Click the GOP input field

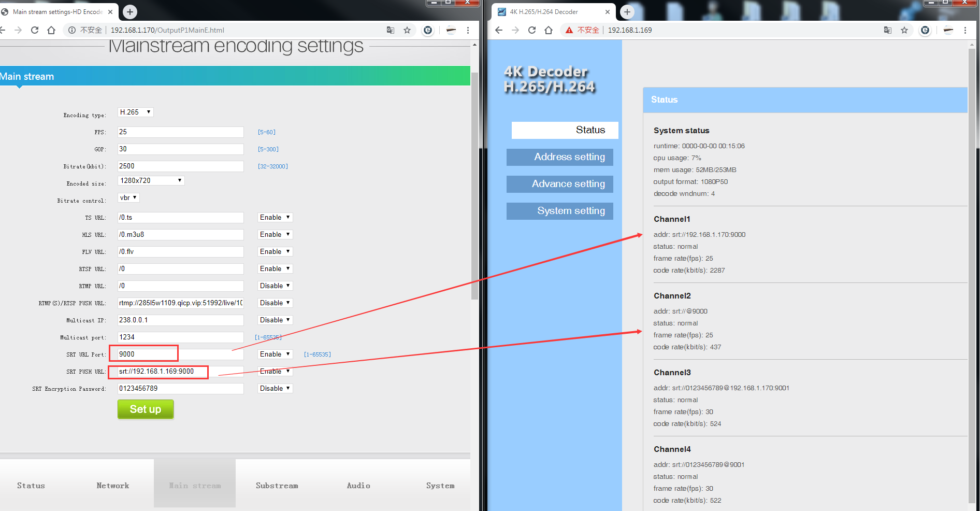(180, 149)
